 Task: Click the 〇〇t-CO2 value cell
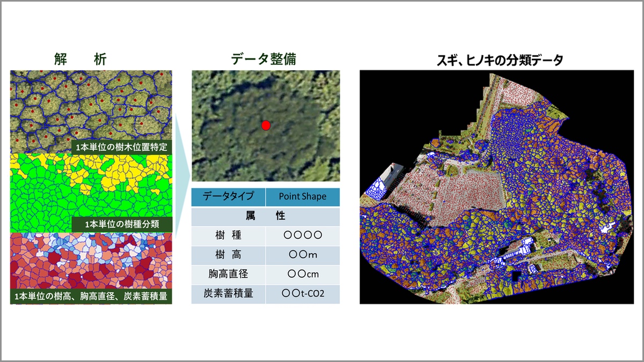pyautogui.click(x=303, y=293)
